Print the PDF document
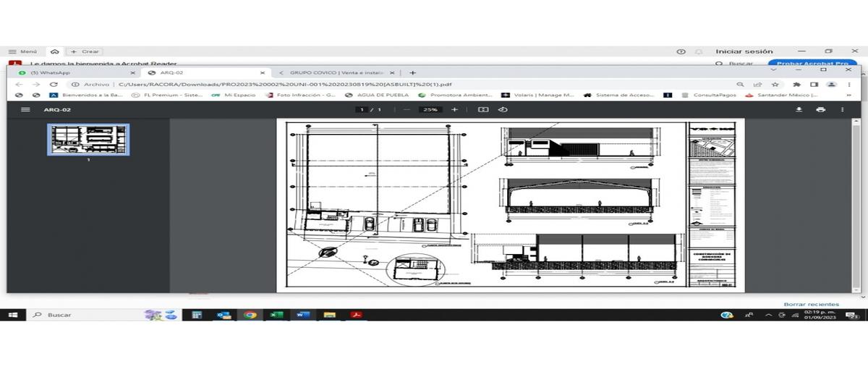This screenshot has height=367, width=868. point(820,109)
